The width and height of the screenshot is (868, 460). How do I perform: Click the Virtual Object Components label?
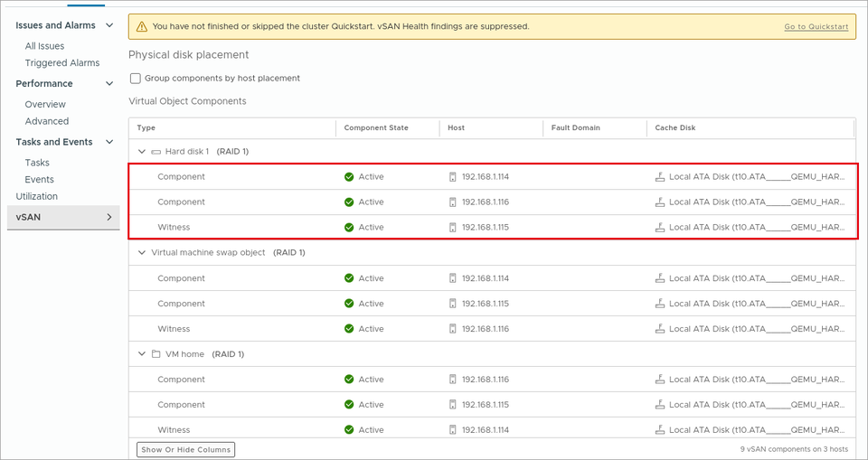point(187,101)
